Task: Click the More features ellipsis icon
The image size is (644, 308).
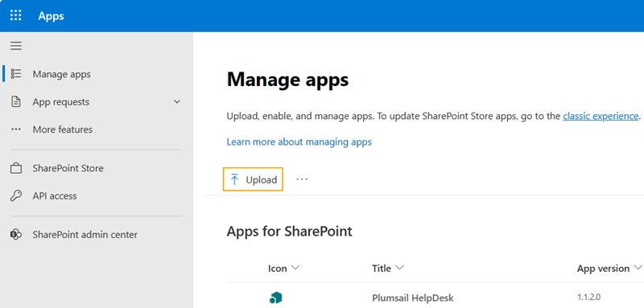Action: 16,129
